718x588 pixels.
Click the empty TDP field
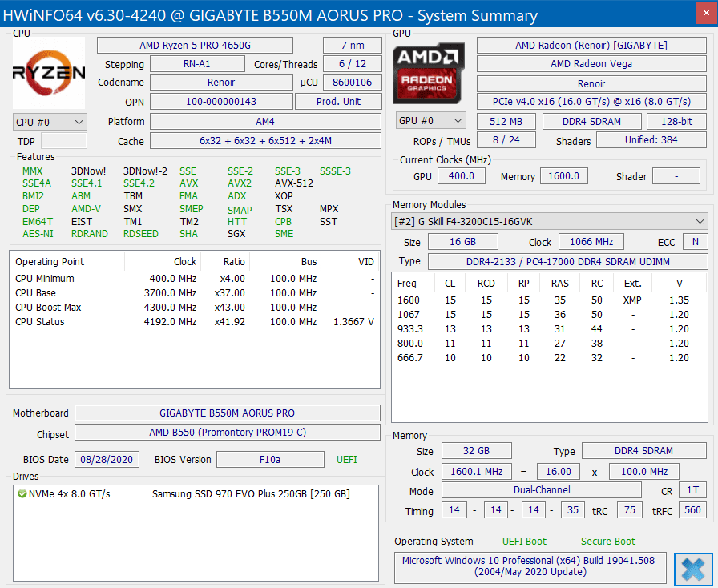point(63,141)
